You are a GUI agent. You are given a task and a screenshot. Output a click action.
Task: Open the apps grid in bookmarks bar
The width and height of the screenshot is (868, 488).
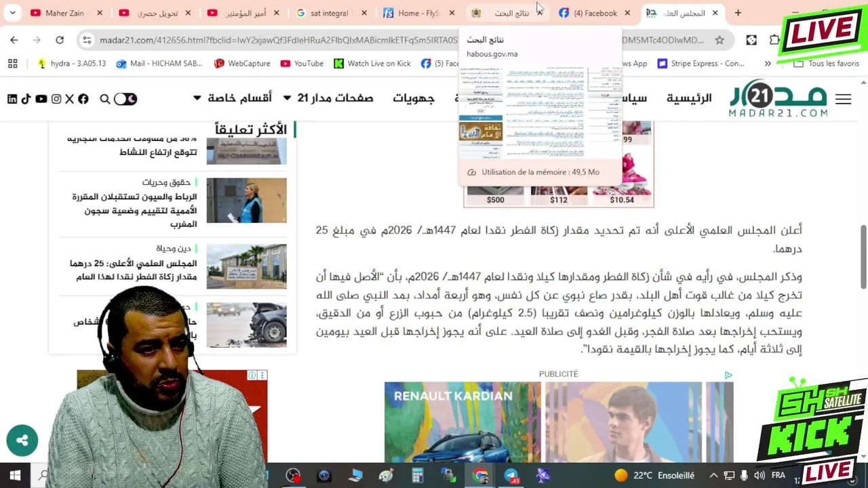(x=12, y=63)
